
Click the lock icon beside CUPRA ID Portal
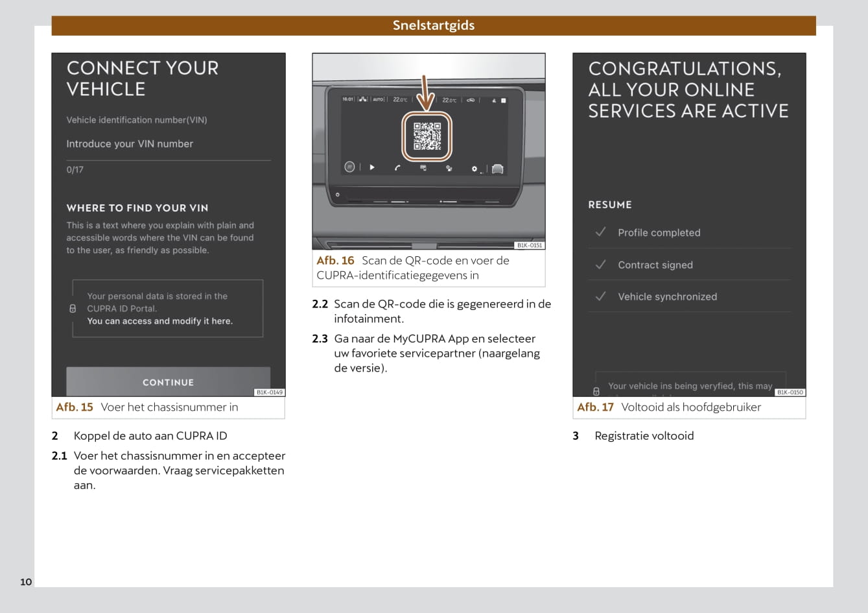73,309
